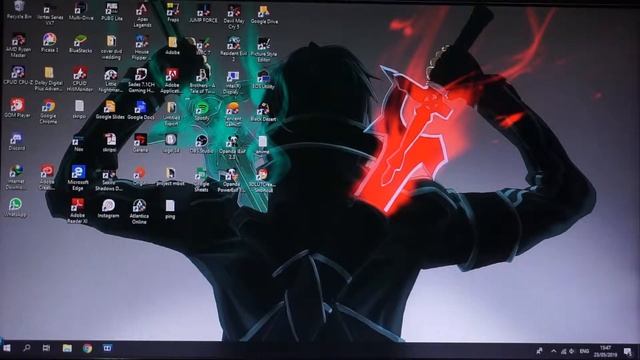Open WhatsApp desktop shortcut
Screen dimensions: 640x360
pyautogui.click(x=15, y=207)
